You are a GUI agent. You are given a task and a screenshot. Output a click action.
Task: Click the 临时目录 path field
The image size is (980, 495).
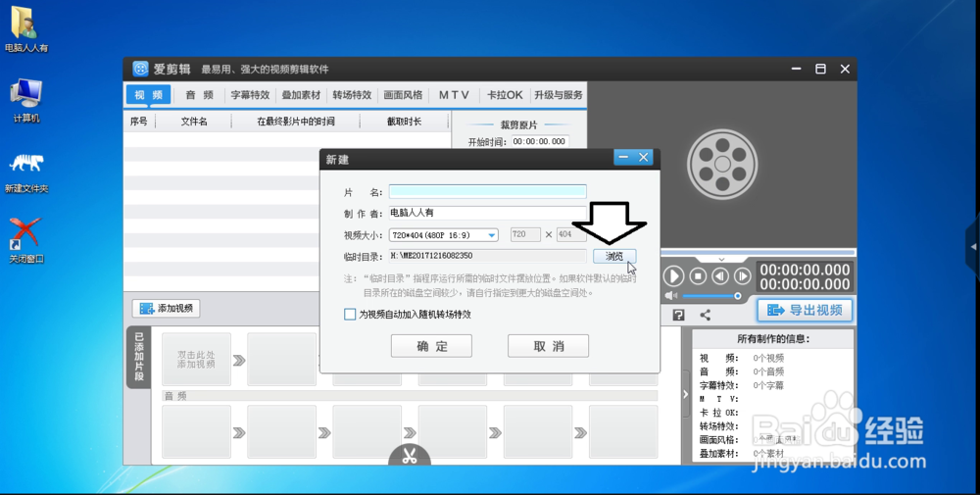pyautogui.click(x=487, y=256)
